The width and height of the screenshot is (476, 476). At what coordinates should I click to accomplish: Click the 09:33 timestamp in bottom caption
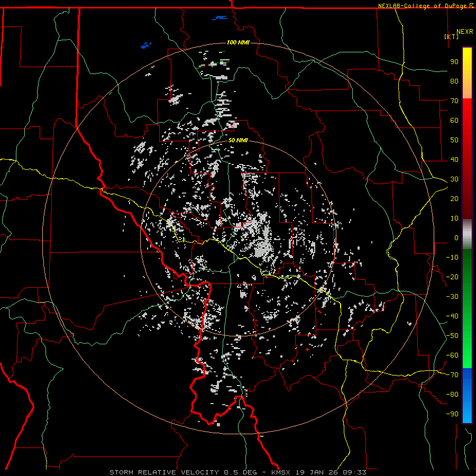355,472
